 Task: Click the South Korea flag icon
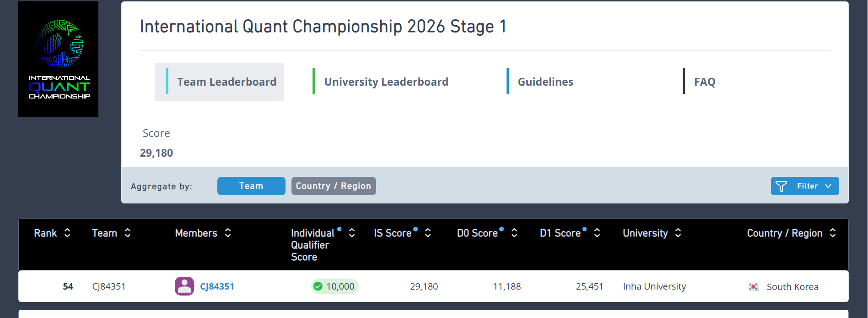pyautogui.click(x=753, y=287)
